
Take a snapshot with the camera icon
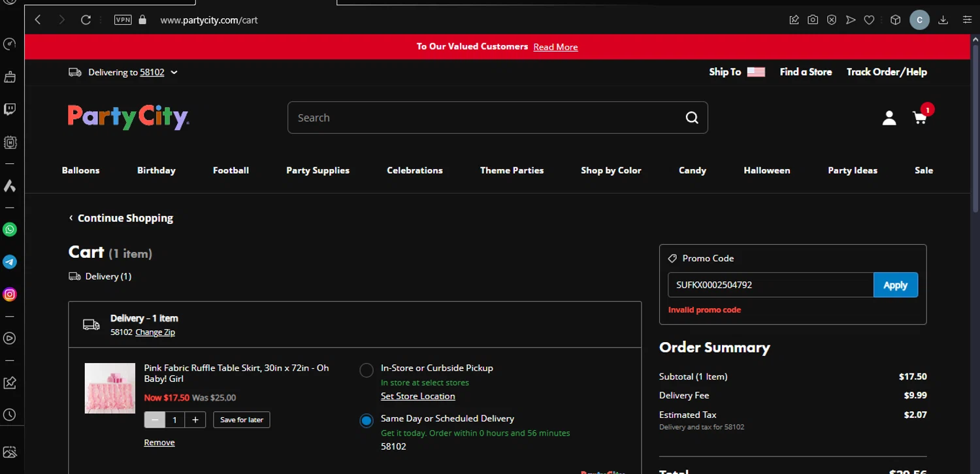coord(813,20)
